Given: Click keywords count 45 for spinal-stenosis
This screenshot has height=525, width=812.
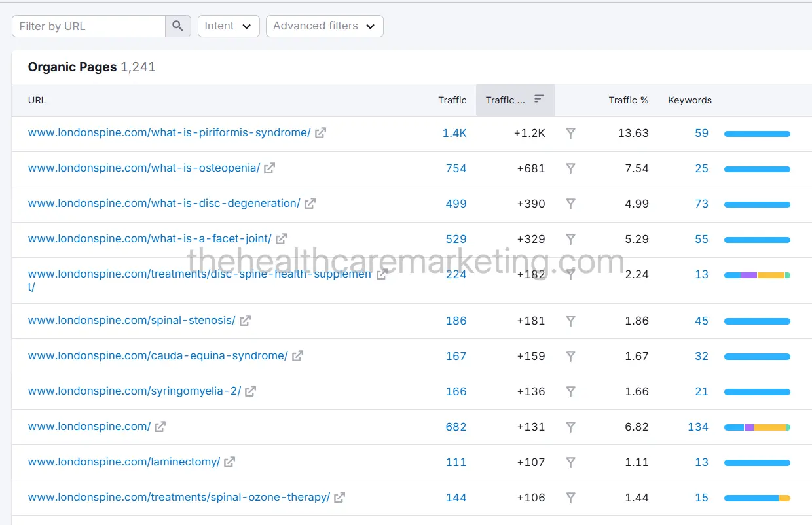Looking at the screenshot, I should (x=701, y=321).
